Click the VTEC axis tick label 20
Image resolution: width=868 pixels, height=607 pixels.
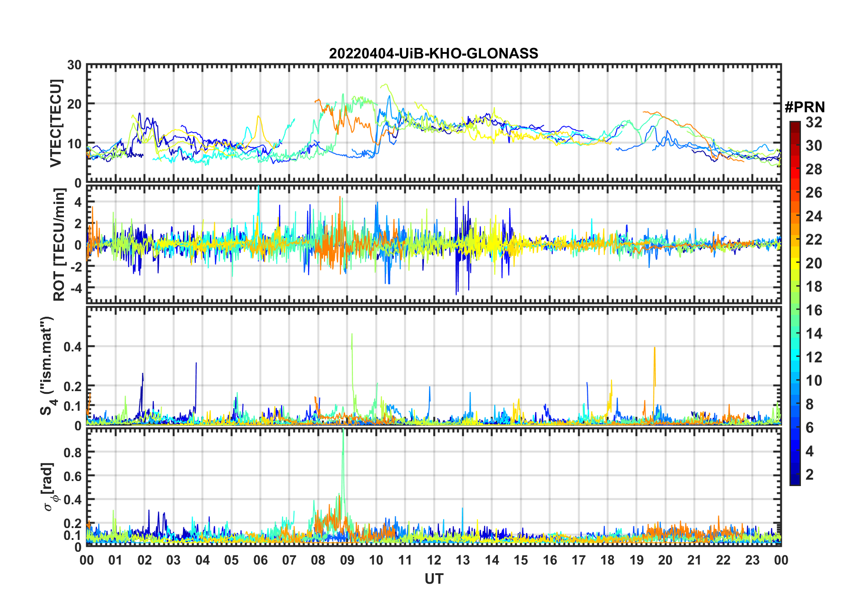[74, 104]
